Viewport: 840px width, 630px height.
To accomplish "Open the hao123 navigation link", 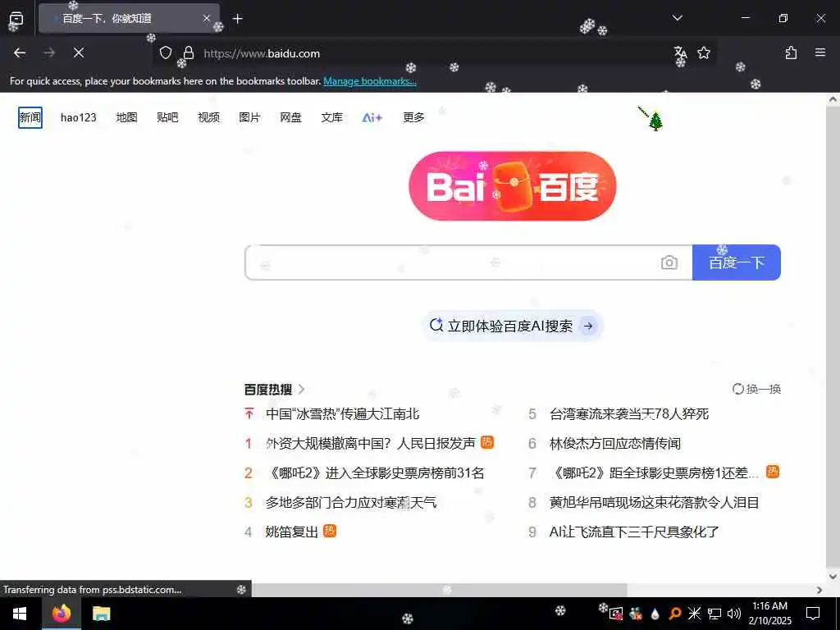I will click(x=78, y=117).
